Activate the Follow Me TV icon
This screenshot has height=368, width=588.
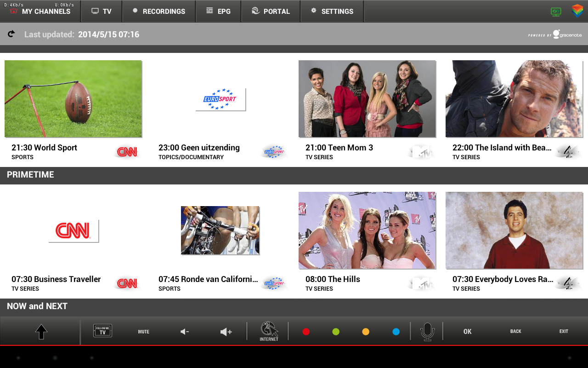coord(102,331)
